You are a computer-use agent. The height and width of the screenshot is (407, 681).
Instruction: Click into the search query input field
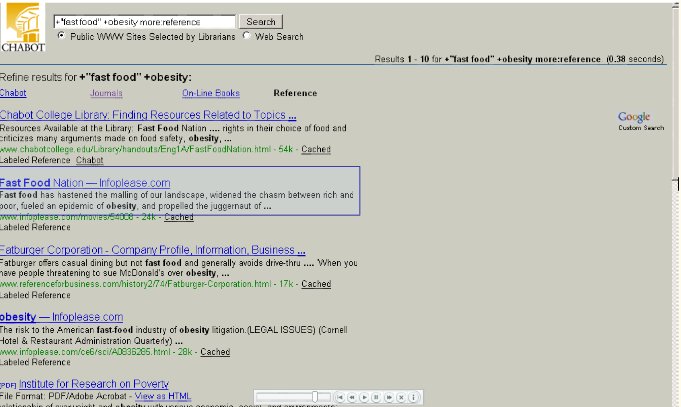tap(145, 22)
